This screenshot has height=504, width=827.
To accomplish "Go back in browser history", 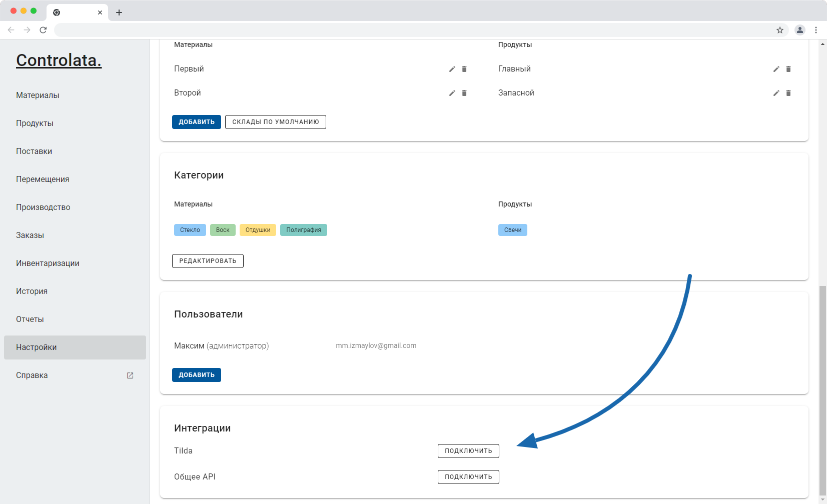I will tap(11, 30).
